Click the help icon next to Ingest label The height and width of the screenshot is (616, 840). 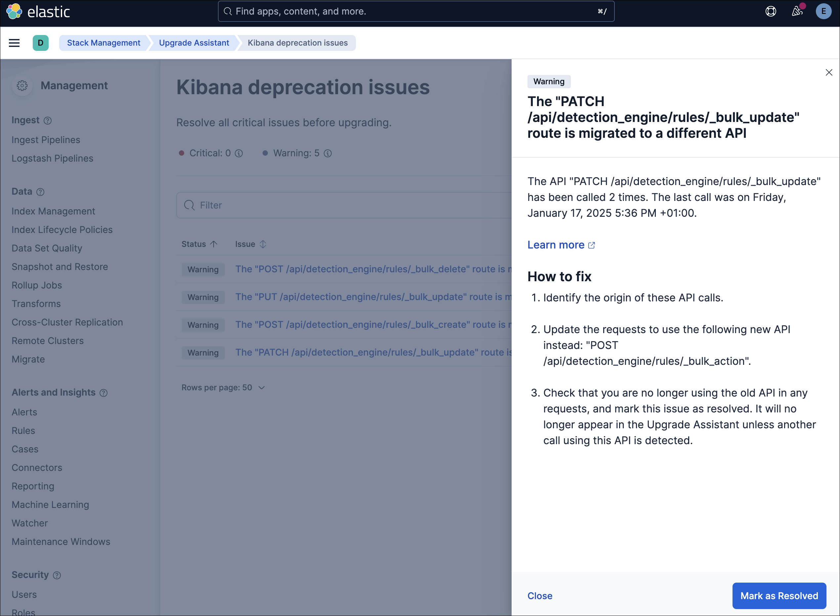point(48,121)
